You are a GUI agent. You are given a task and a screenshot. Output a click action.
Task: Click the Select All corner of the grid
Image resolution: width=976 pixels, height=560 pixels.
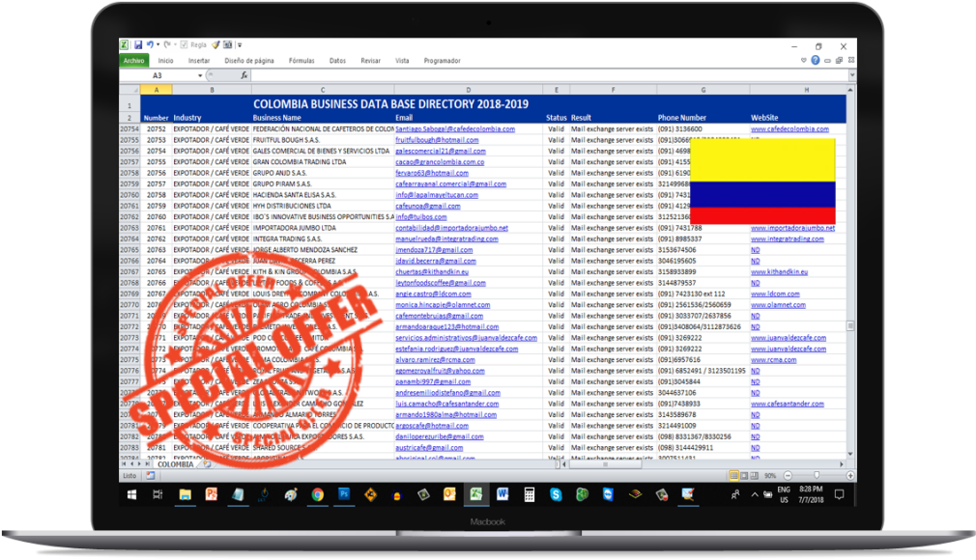[x=129, y=90]
